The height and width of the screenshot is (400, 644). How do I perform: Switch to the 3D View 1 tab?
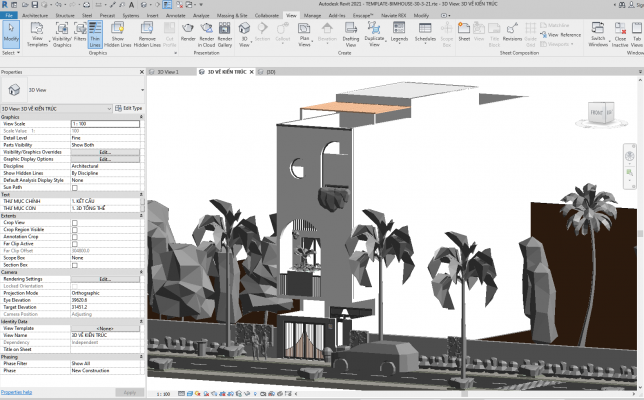[x=166, y=72]
